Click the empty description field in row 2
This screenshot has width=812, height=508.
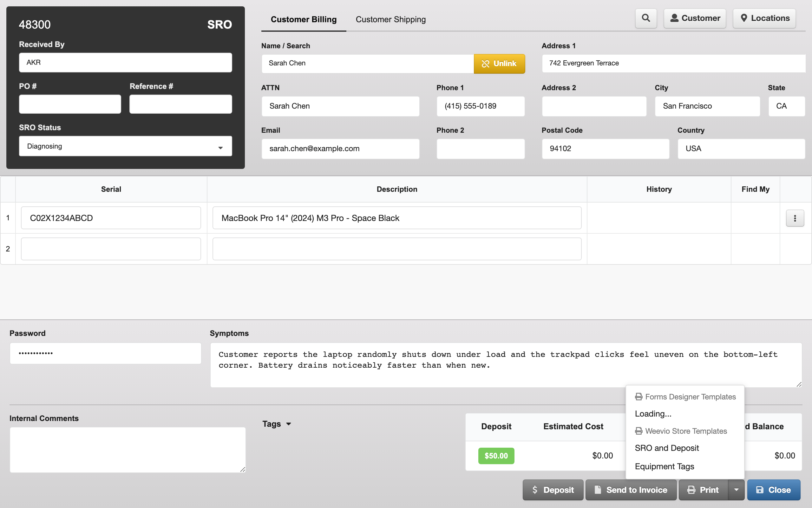[x=397, y=249]
